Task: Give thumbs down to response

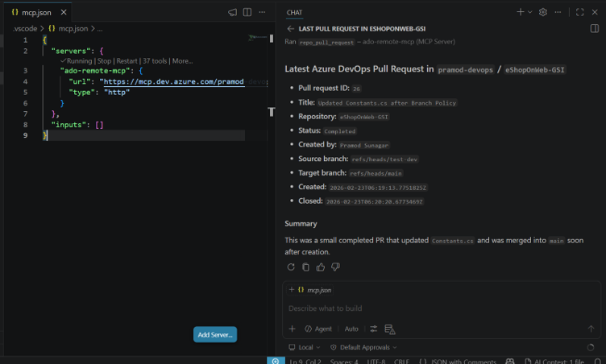Action: (x=335, y=267)
